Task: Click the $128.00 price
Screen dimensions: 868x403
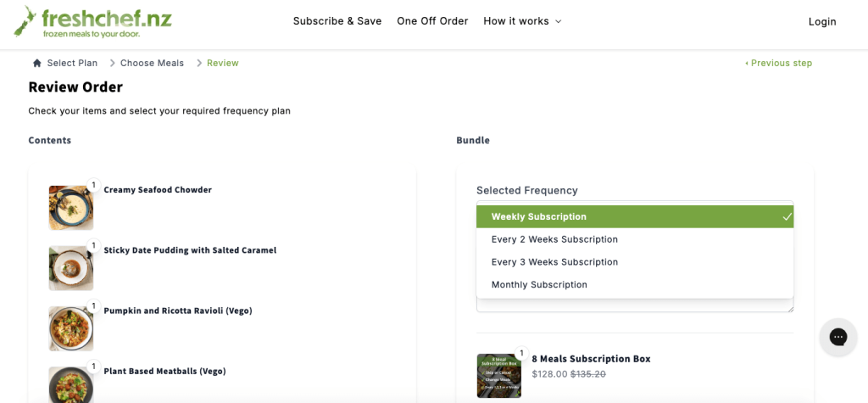Action: pos(549,374)
